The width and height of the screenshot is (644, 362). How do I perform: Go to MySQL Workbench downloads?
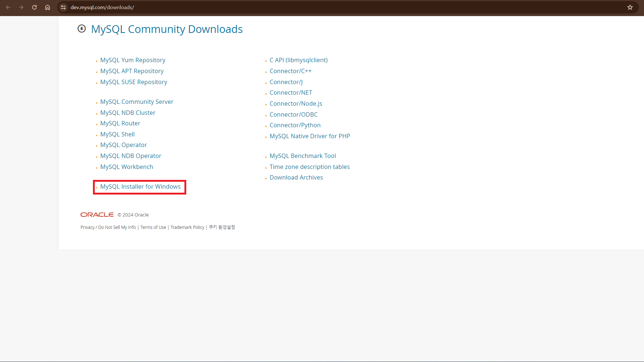click(x=127, y=167)
